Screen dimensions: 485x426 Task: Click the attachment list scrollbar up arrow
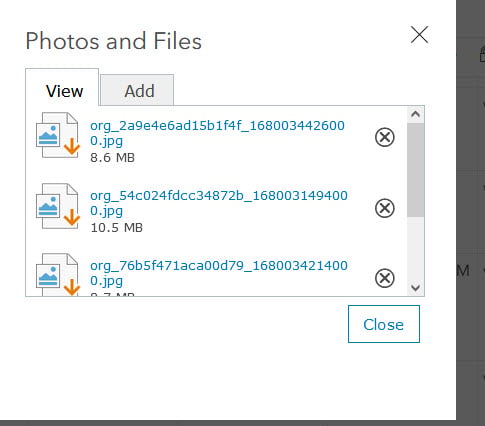click(415, 114)
